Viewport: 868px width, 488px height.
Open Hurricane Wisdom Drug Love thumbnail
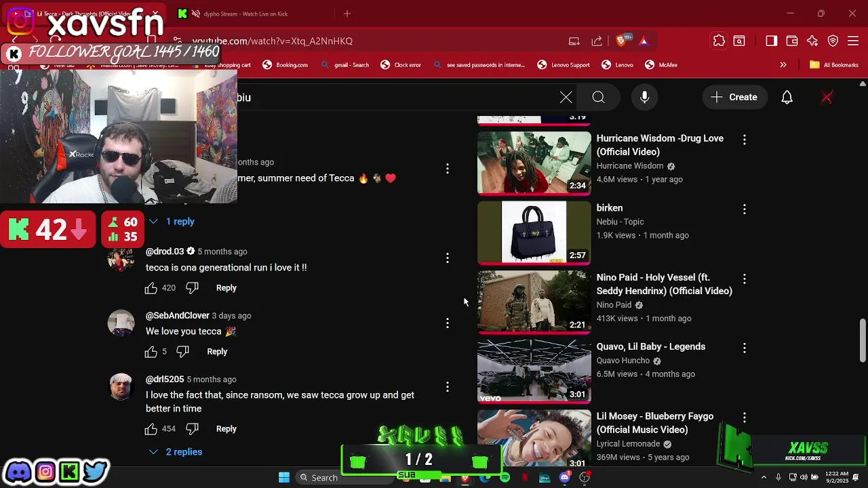pyautogui.click(x=534, y=163)
